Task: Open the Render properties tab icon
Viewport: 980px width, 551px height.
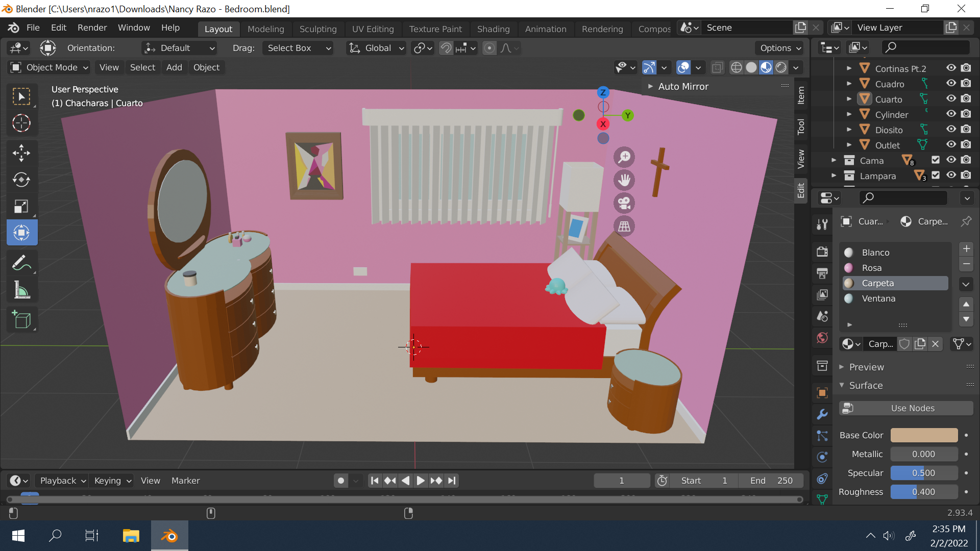Action: [822, 251]
